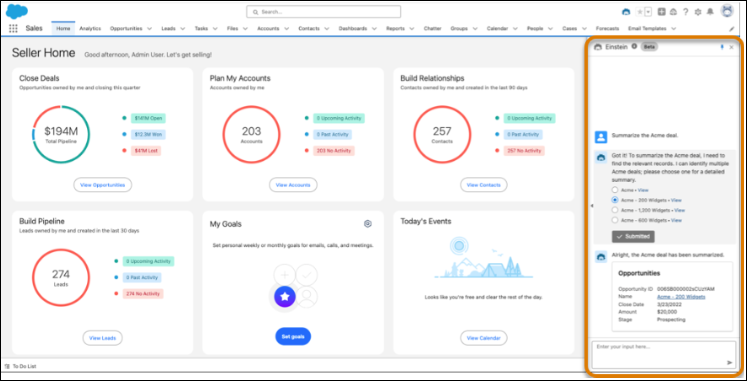Image resolution: width=747 pixels, height=381 pixels.
Task: Click the View Accounts button
Action: pos(293,185)
